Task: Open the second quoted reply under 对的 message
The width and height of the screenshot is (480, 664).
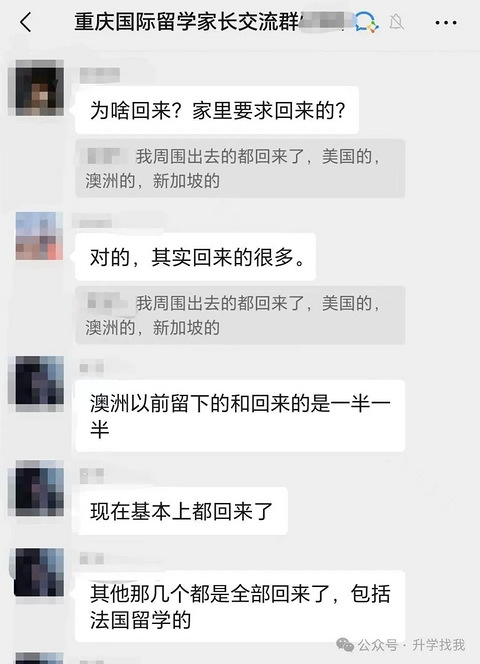Action: pyautogui.click(x=240, y=315)
